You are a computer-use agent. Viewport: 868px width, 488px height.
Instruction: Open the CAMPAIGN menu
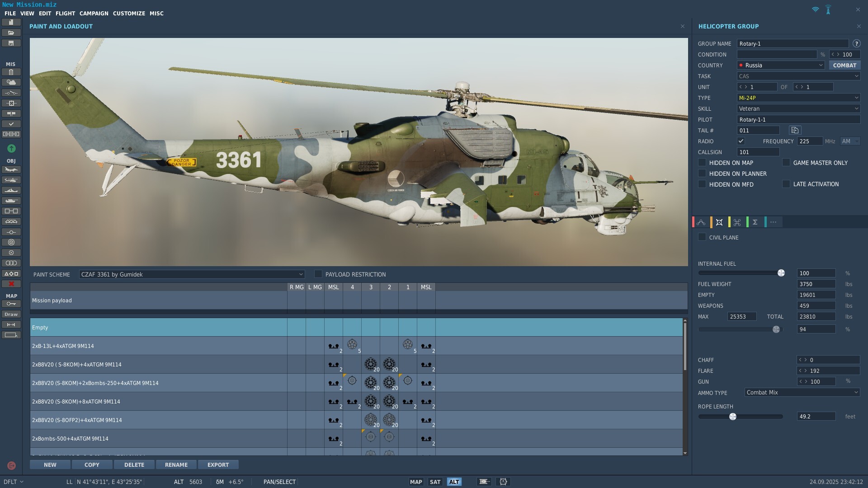coord(94,14)
